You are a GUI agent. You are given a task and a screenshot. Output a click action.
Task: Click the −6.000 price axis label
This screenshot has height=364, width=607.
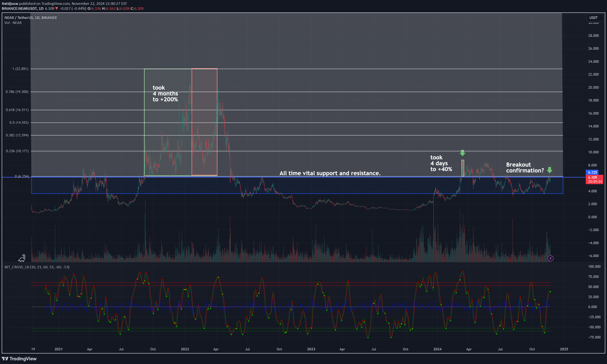tap(593, 256)
